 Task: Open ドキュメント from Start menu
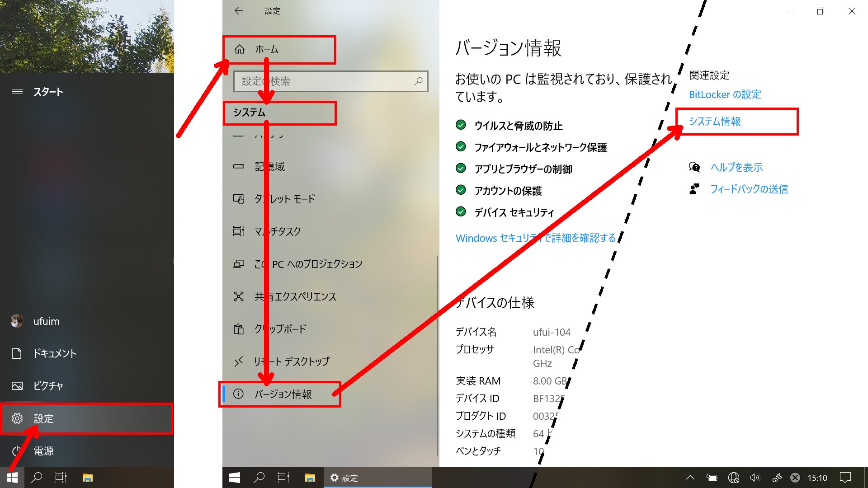pyautogui.click(x=87, y=353)
